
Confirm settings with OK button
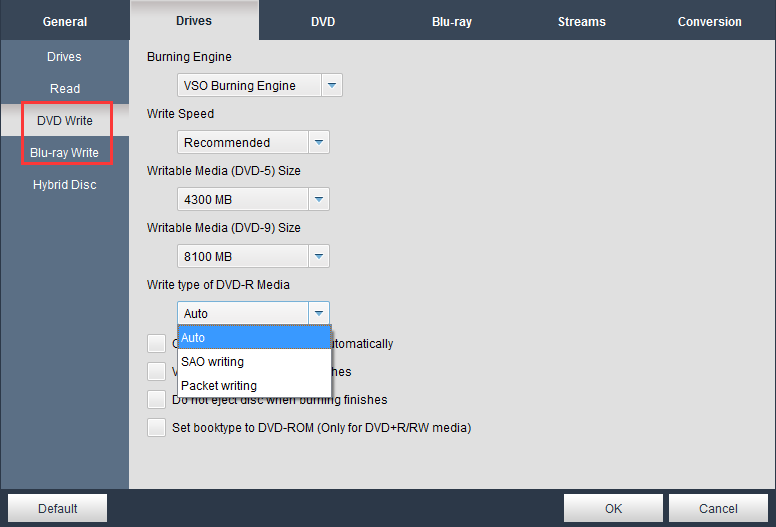(613, 508)
